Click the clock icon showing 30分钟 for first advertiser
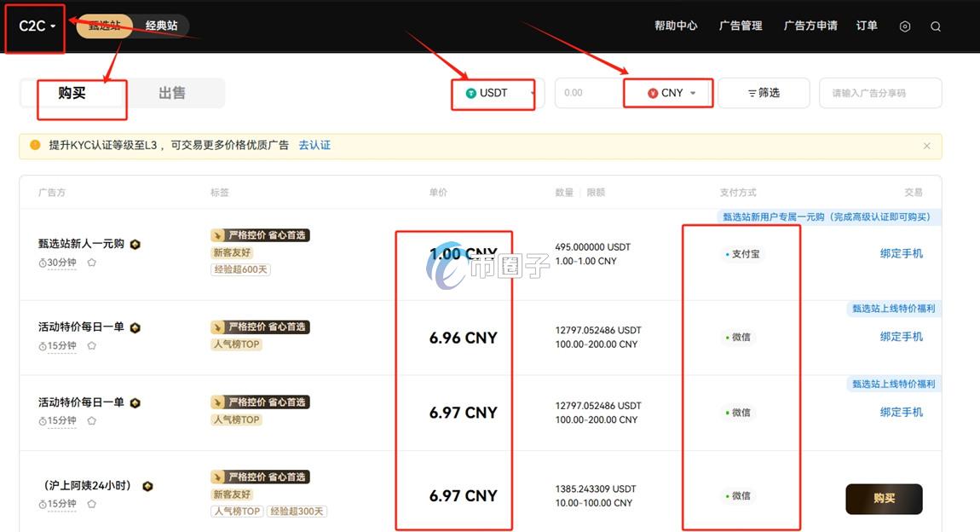 [43, 262]
